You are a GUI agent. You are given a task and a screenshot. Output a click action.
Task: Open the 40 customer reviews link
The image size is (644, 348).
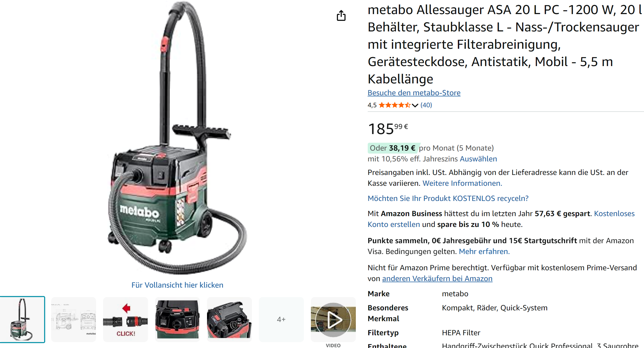point(426,105)
